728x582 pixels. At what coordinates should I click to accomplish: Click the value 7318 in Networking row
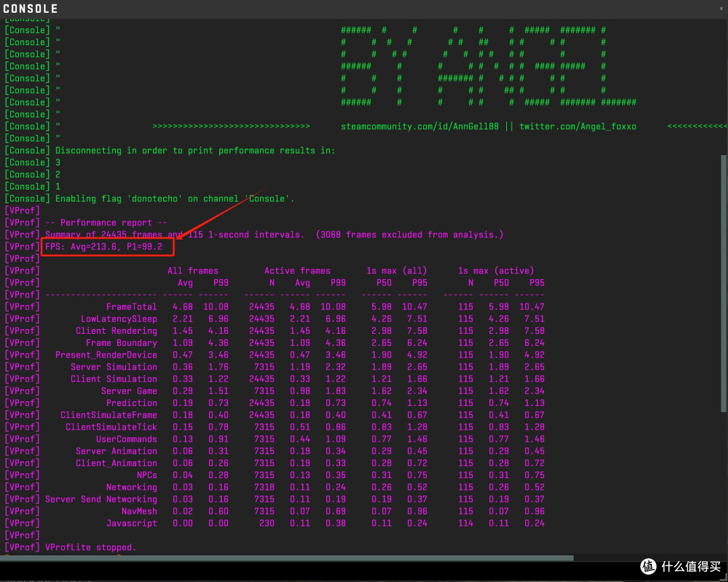click(x=264, y=487)
